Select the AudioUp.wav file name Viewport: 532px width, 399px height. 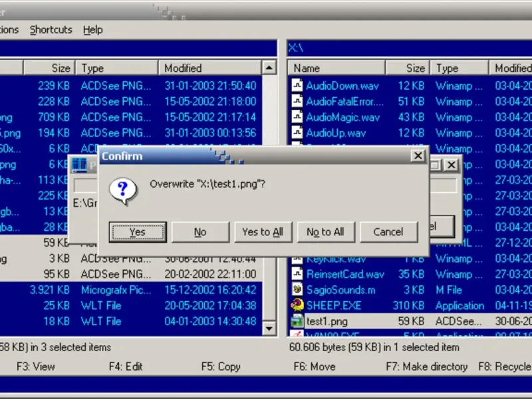[x=336, y=133]
